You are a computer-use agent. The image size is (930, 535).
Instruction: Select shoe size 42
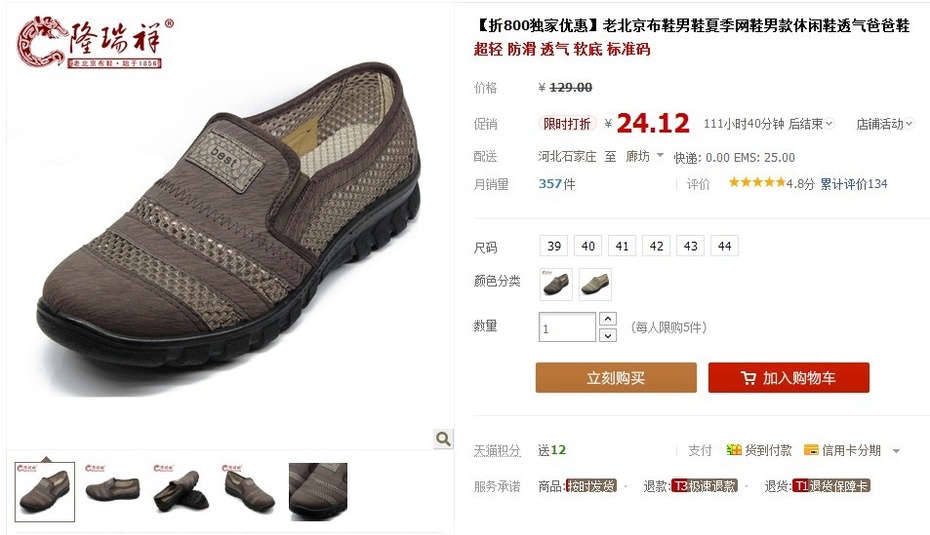pos(656,246)
